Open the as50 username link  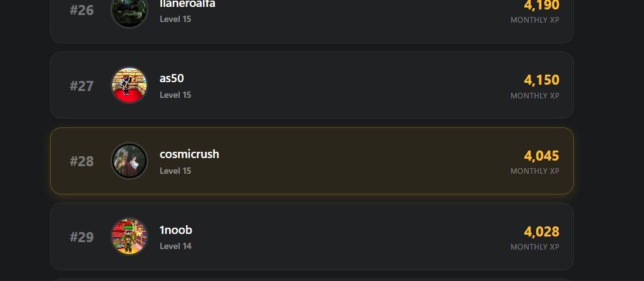[x=172, y=78]
